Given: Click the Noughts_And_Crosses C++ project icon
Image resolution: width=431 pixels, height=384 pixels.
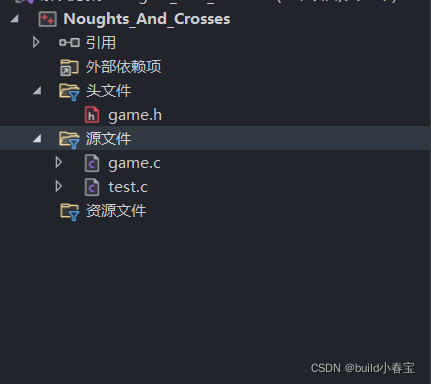Looking at the screenshot, I should click(x=47, y=19).
